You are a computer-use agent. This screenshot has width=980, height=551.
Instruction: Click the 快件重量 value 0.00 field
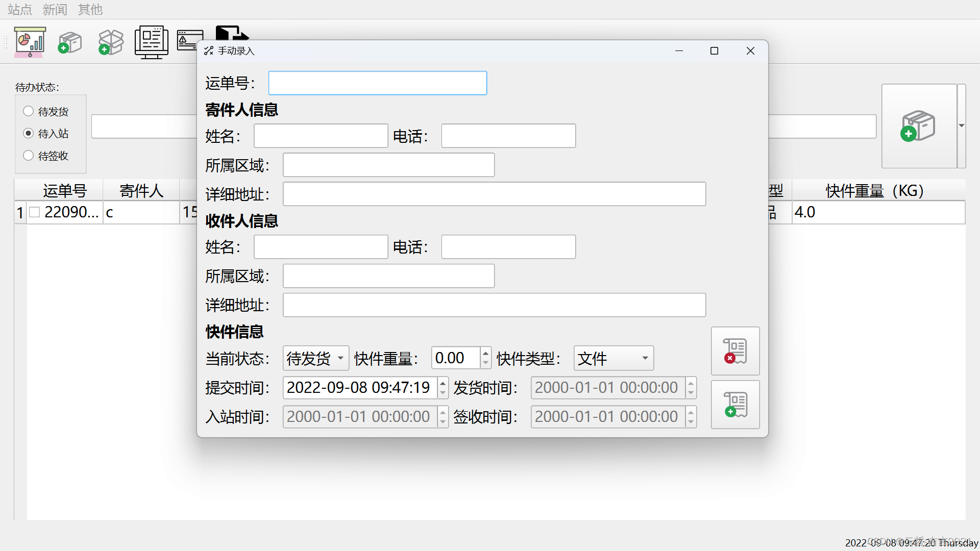(x=456, y=358)
